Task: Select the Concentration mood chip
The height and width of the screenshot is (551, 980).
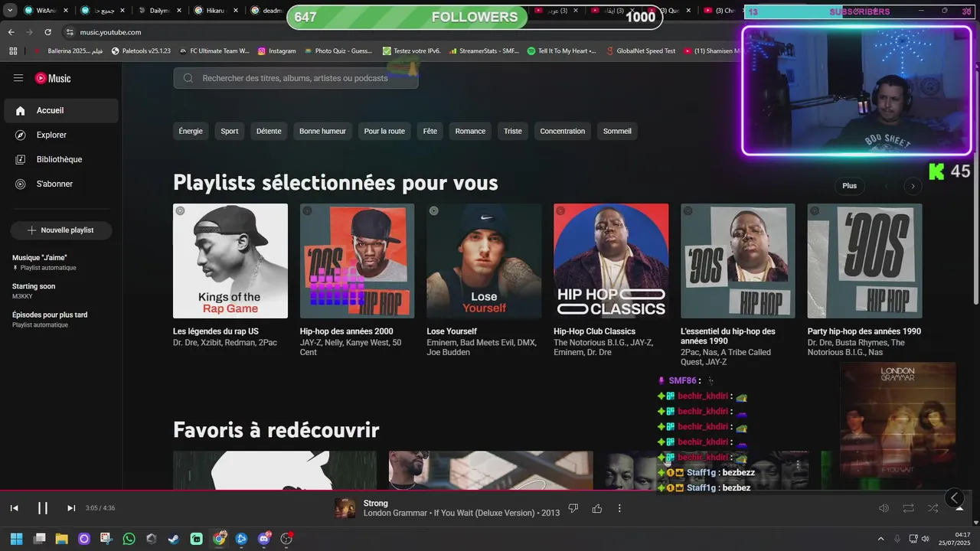Action: click(562, 131)
